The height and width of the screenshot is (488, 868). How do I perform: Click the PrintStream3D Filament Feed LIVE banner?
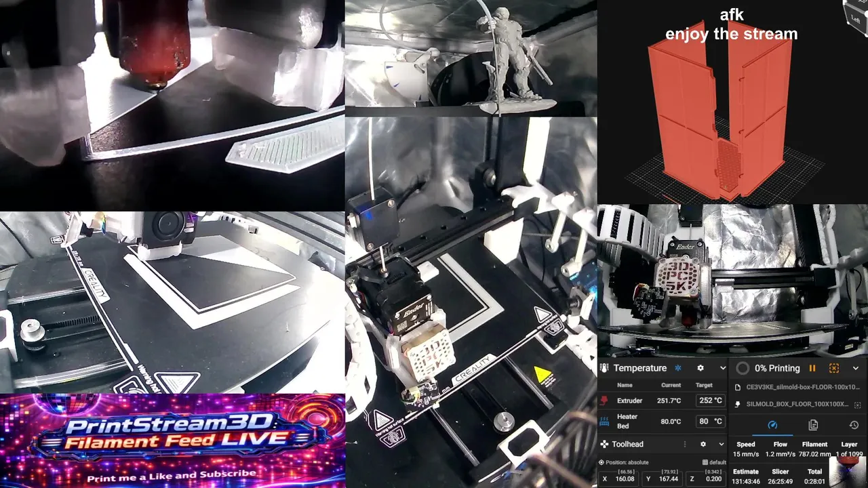pyautogui.click(x=172, y=441)
